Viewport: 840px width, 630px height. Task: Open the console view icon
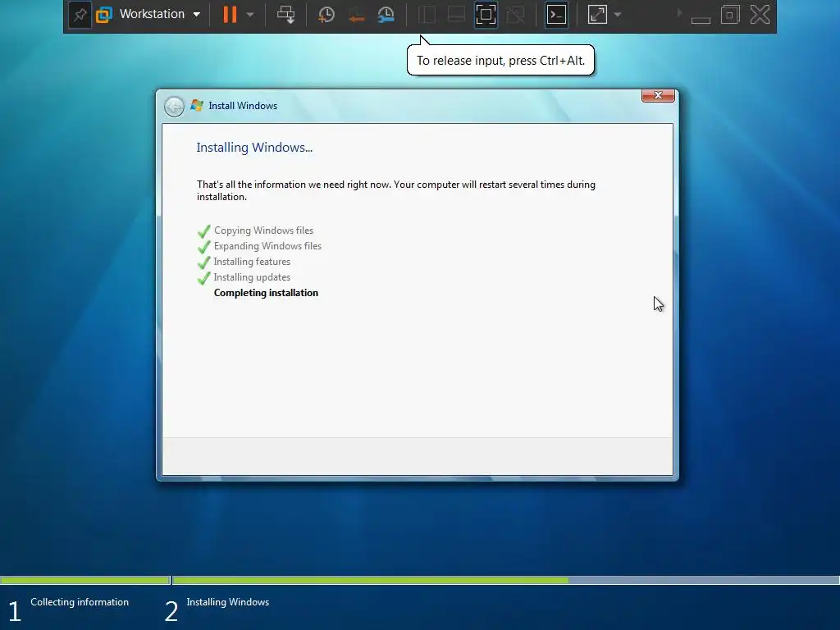[557, 15]
